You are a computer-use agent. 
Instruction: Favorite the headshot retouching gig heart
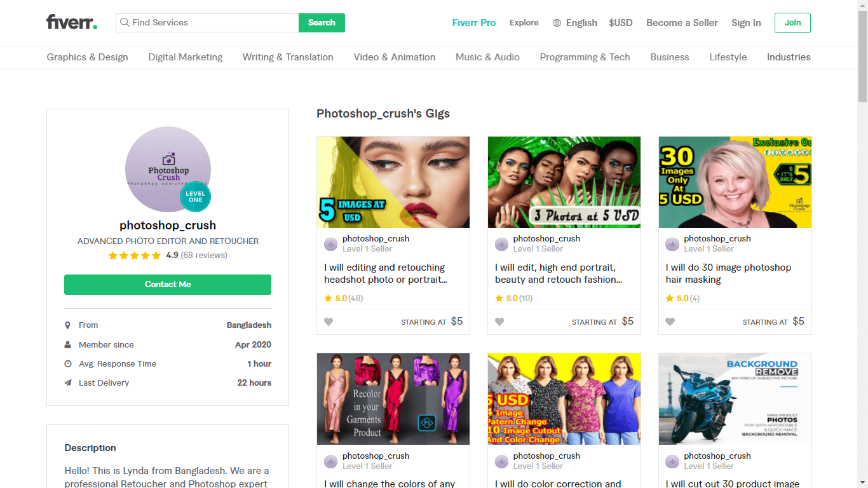click(329, 322)
